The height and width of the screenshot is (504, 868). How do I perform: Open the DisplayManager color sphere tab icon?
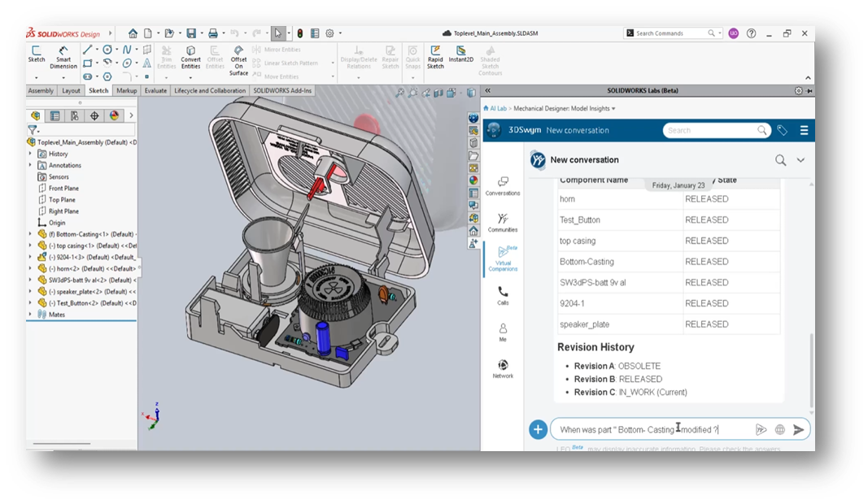114,115
